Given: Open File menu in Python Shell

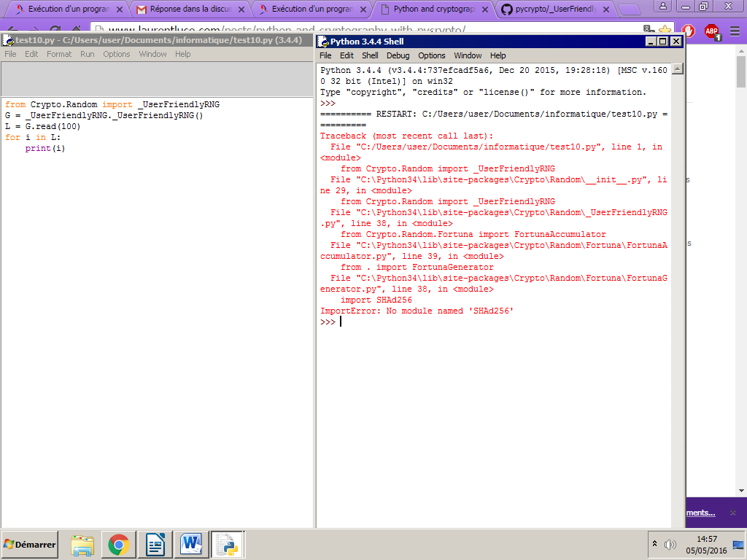Looking at the screenshot, I should pos(325,55).
